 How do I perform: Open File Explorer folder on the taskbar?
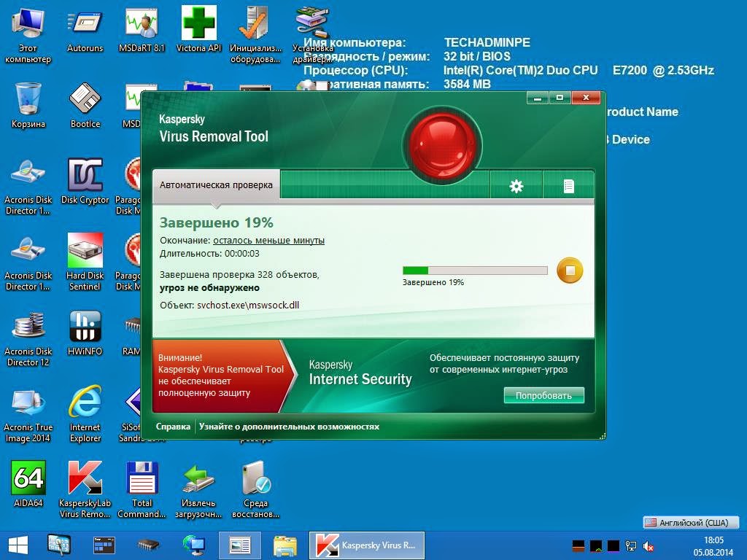click(285, 545)
